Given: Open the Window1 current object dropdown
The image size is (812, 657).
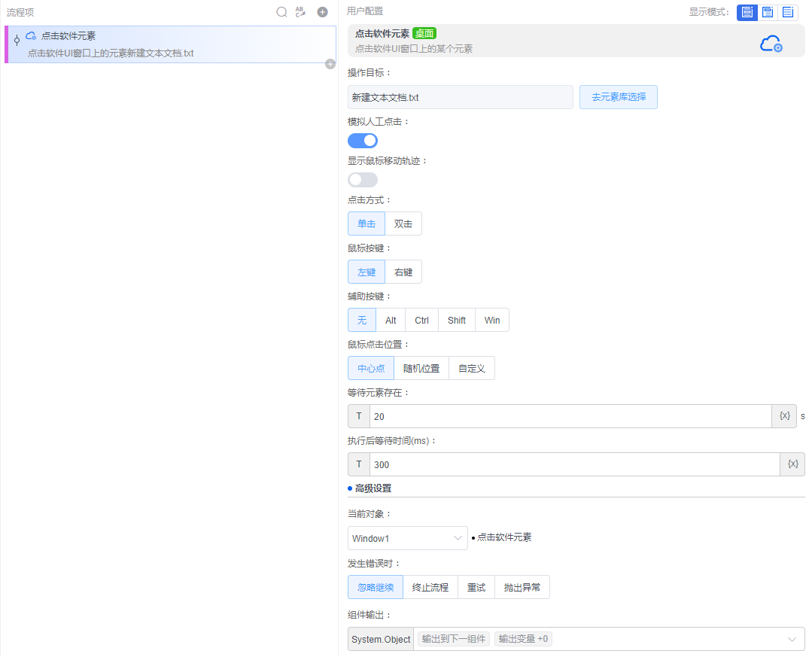Looking at the screenshot, I should [407, 538].
